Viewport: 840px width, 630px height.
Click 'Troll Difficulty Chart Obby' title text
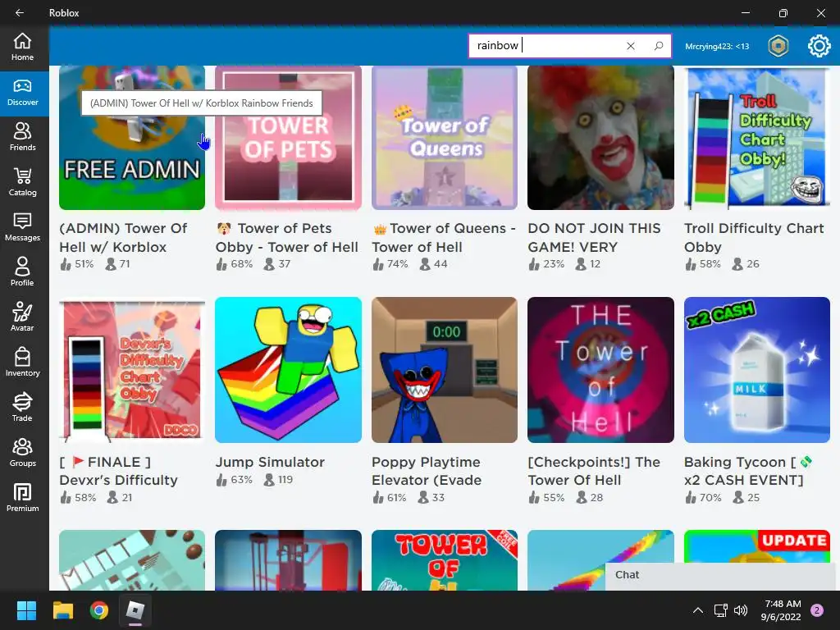754,237
